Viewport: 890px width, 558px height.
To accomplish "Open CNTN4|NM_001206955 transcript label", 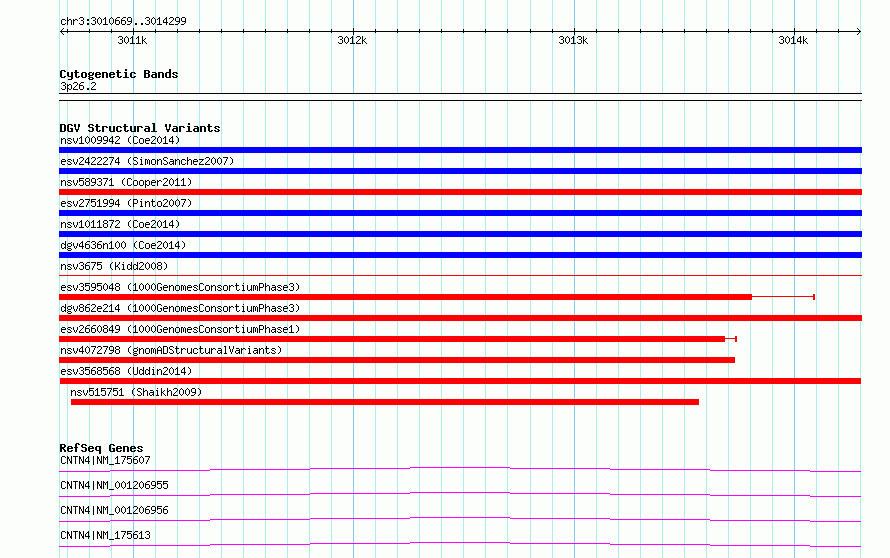I will (114, 485).
